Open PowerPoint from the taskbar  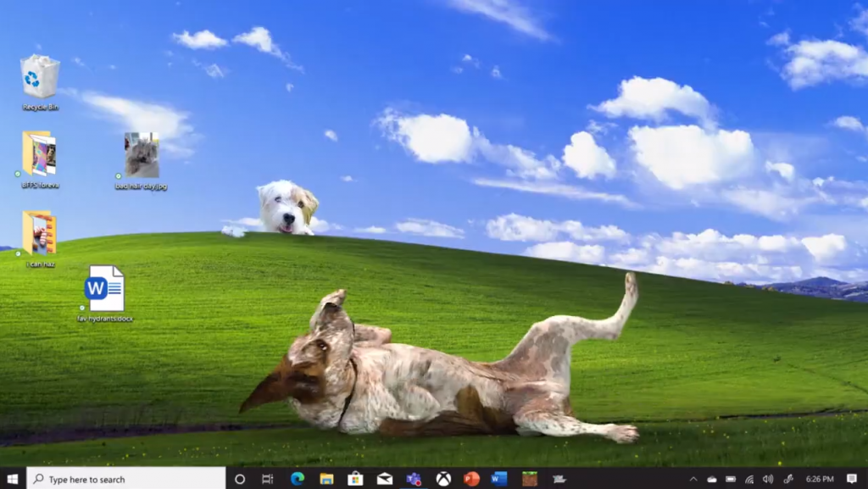click(x=471, y=479)
